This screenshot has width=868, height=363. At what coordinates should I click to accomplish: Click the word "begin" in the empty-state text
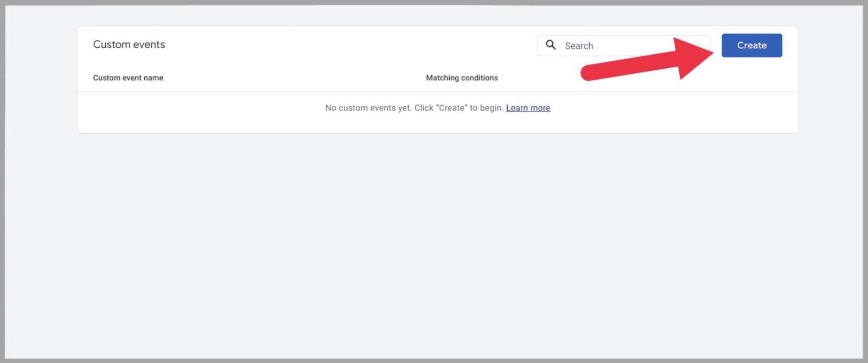coord(490,108)
